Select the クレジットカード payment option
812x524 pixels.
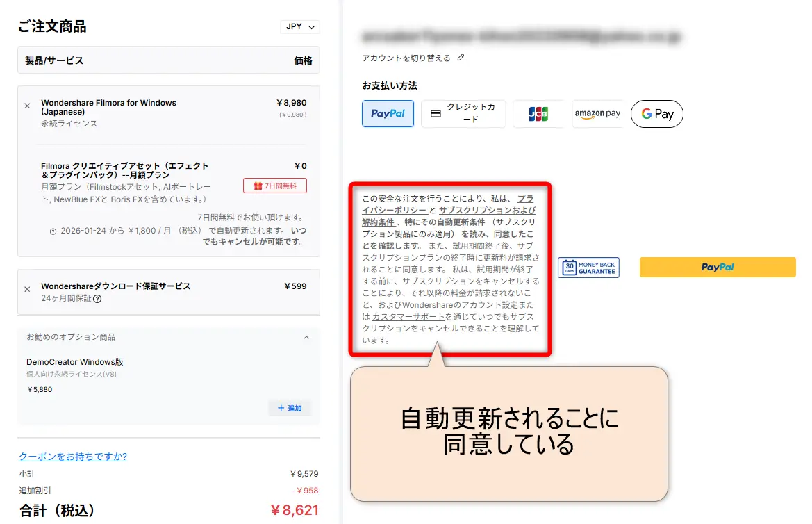(463, 114)
